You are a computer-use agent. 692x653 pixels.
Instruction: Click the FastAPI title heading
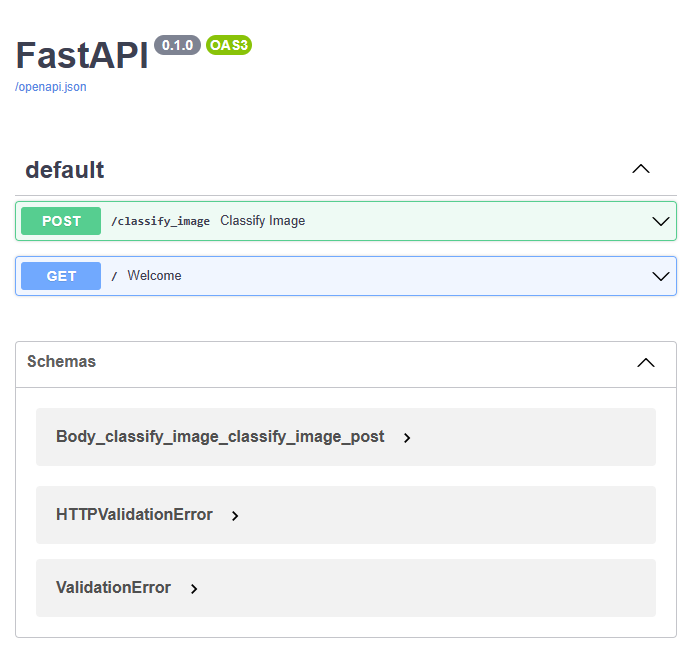click(x=82, y=55)
